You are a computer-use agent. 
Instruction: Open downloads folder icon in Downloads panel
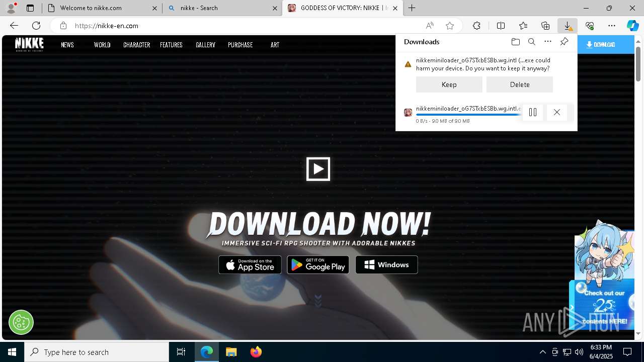(515, 42)
